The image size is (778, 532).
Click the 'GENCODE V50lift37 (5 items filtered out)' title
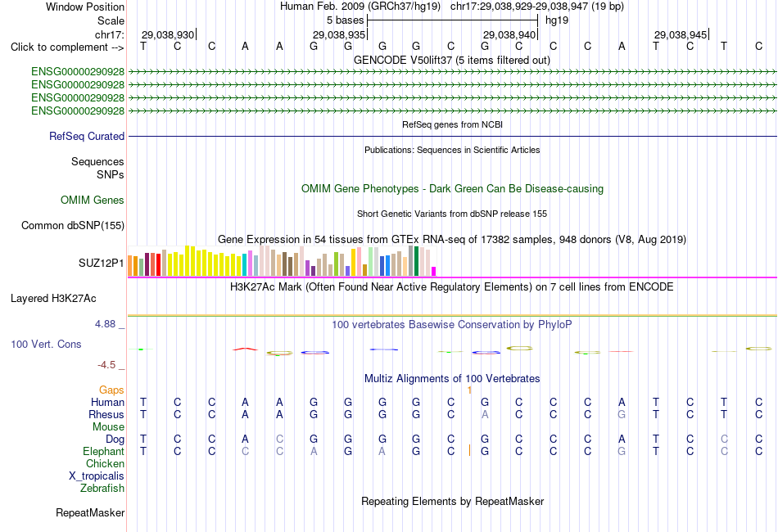click(452, 60)
